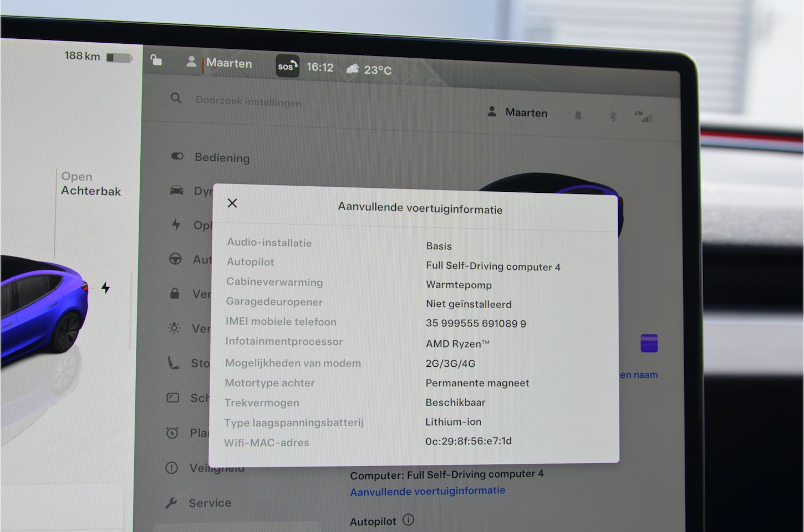Tap the Type laagspanningsbatterij row label

click(294, 422)
